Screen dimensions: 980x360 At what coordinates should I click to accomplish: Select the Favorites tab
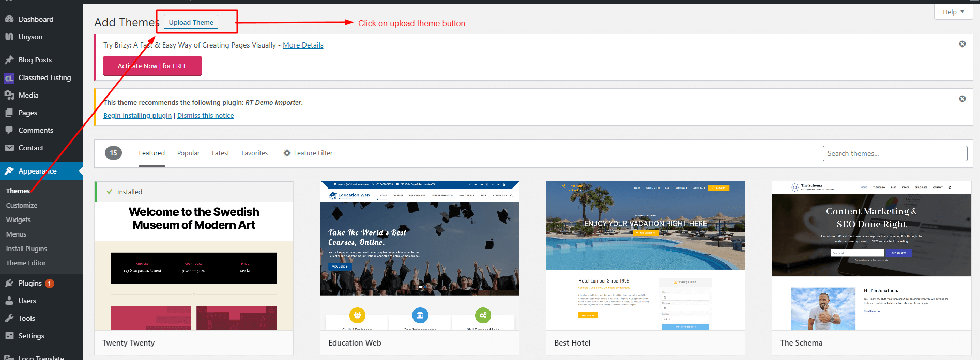(x=255, y=153)
